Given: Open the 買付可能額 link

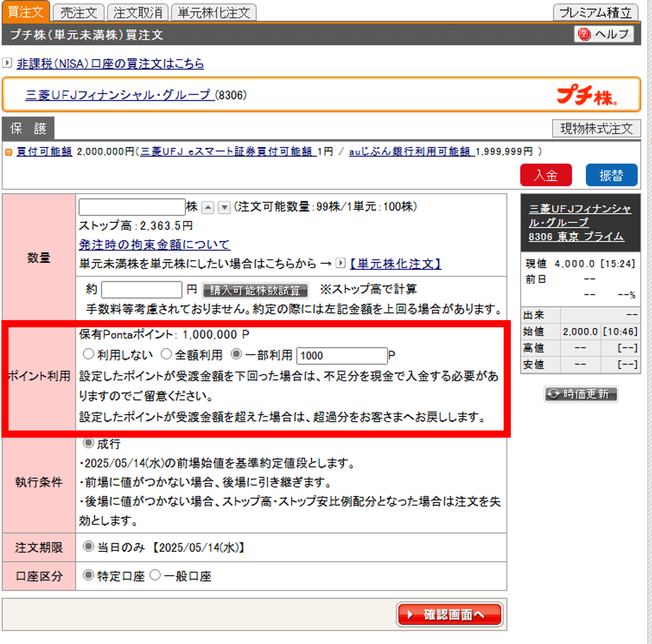Looking at the screenshot, I should pos(44,151).
